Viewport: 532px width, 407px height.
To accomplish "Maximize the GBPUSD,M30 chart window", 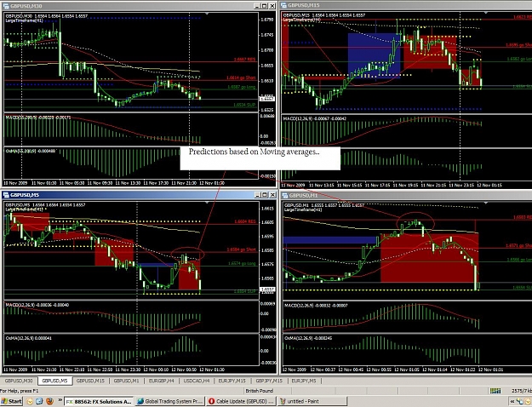I will tap(265, 6).
